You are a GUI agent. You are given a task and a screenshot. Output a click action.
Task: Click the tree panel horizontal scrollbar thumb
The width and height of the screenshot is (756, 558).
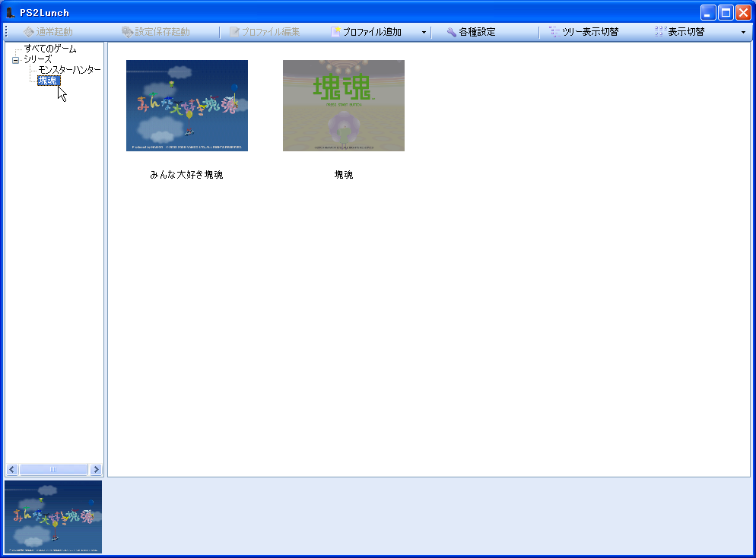[53, 469]
